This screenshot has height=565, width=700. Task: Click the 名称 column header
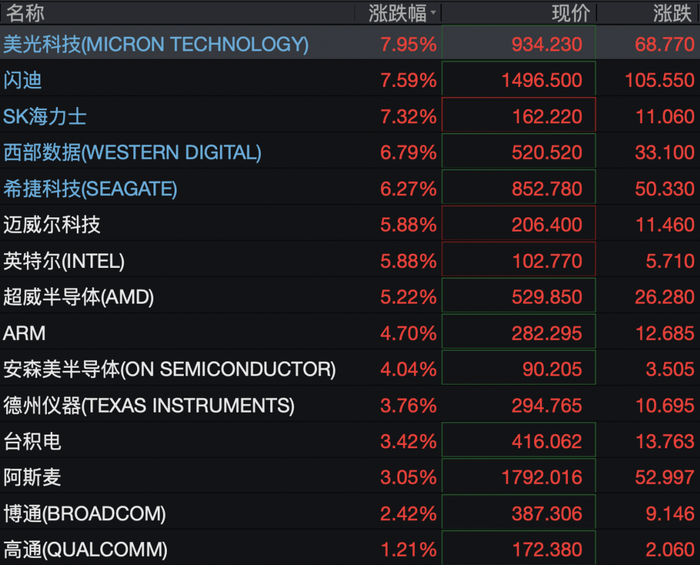pos(25,13)
